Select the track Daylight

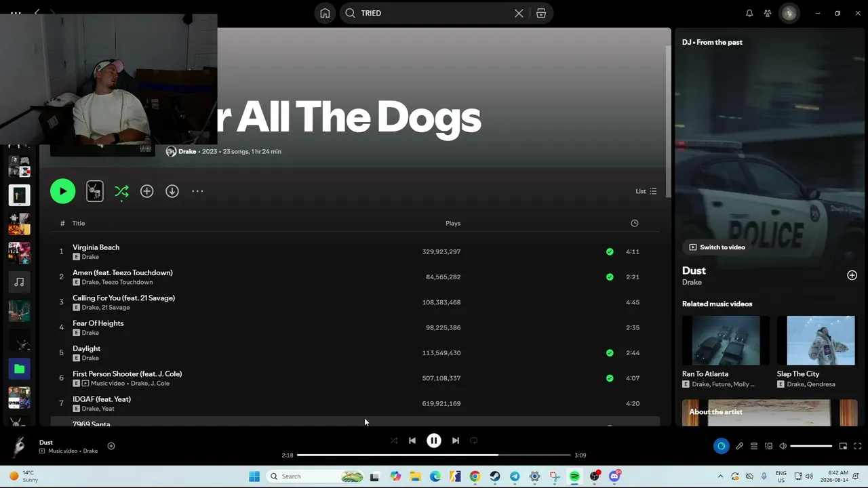tap(86, 348)
